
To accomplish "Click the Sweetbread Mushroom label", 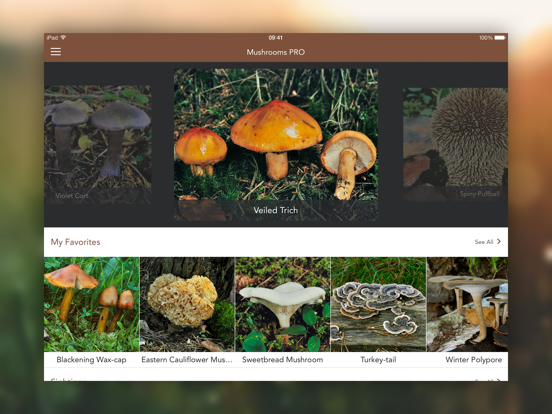I will click(x=283, y=360).
